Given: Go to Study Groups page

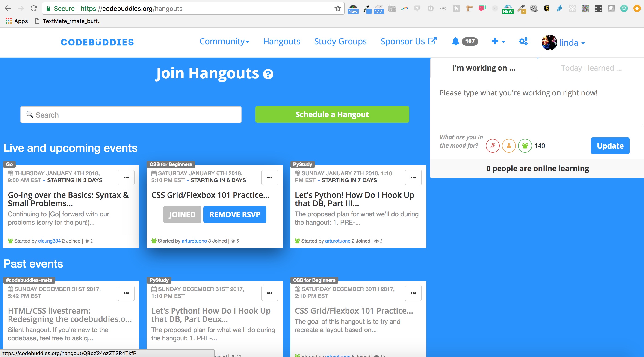Looking at the screenshot, I should pyautogui.click(x=340, y=41).
